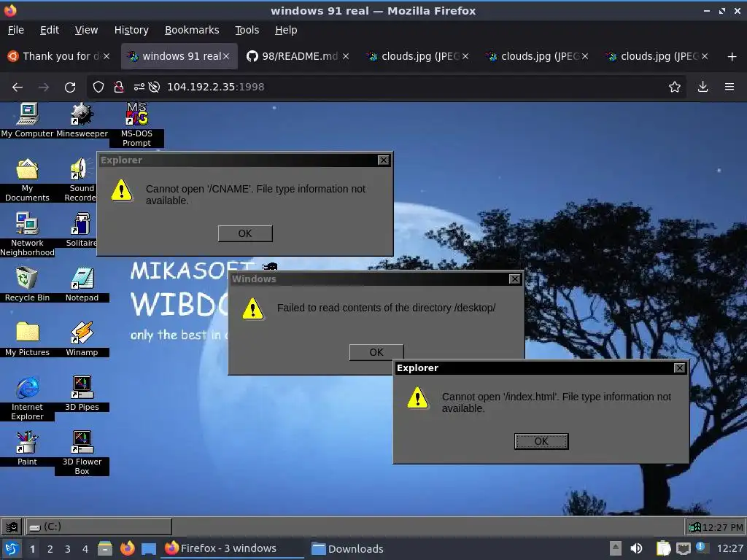Click OK in the '/index.html' Explorer dialog
This screenshot has height=560, width=747.
coord(541,441)
